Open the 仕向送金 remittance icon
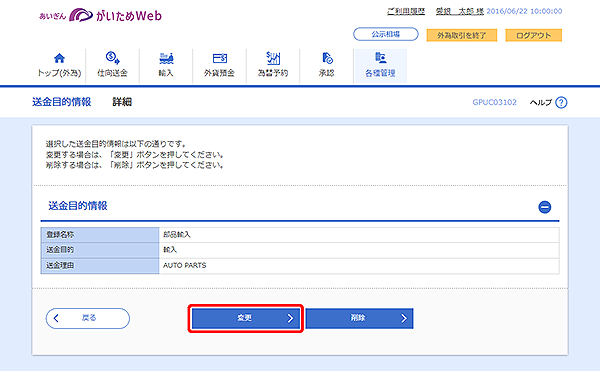The image size is (600, 371). 112,58
